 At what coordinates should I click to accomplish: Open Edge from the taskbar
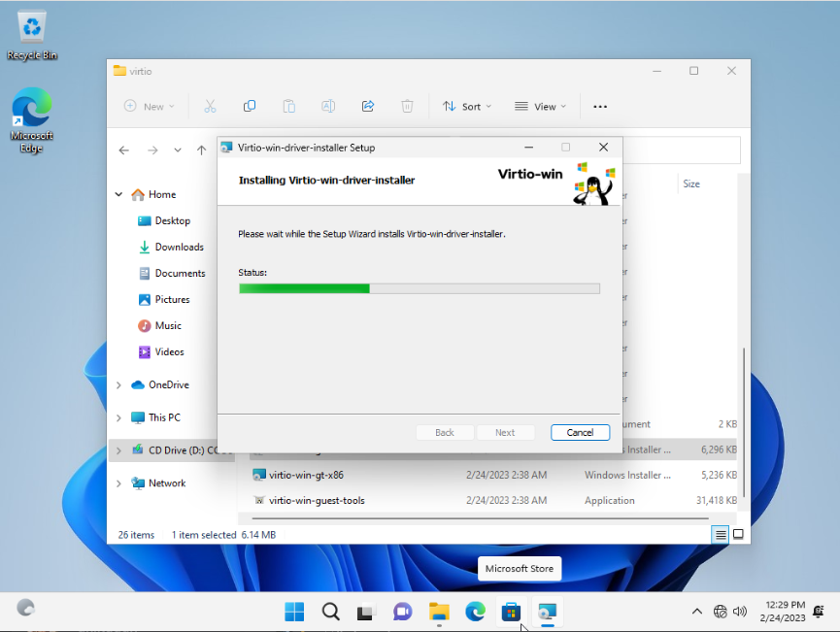point(475,612)
